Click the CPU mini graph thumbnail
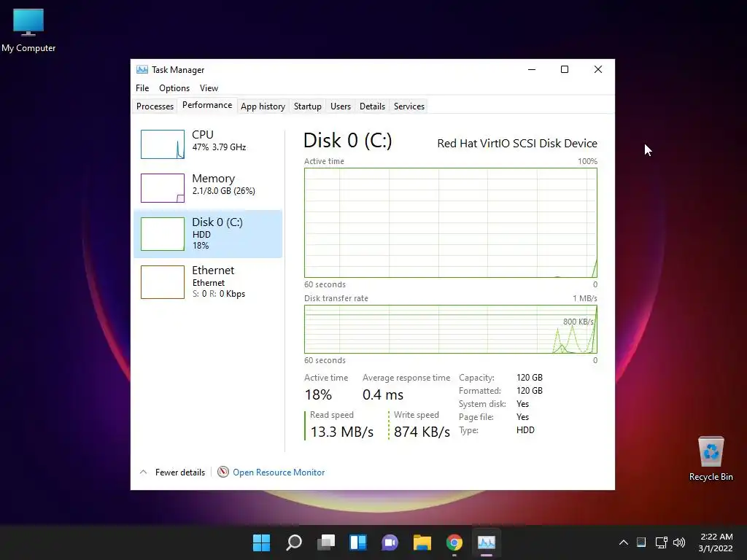This screenshot has width=747, height=560. tap(163, 144)
